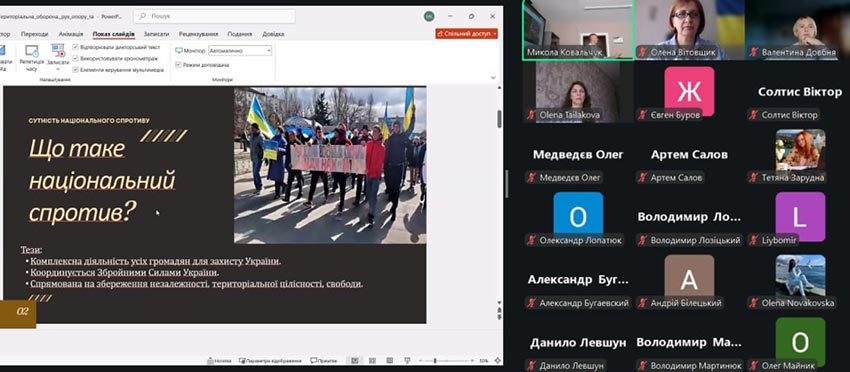Select Олена Вітовщик video tile
Viewport: 850px width, 372px height.
(x=690, y=30)
